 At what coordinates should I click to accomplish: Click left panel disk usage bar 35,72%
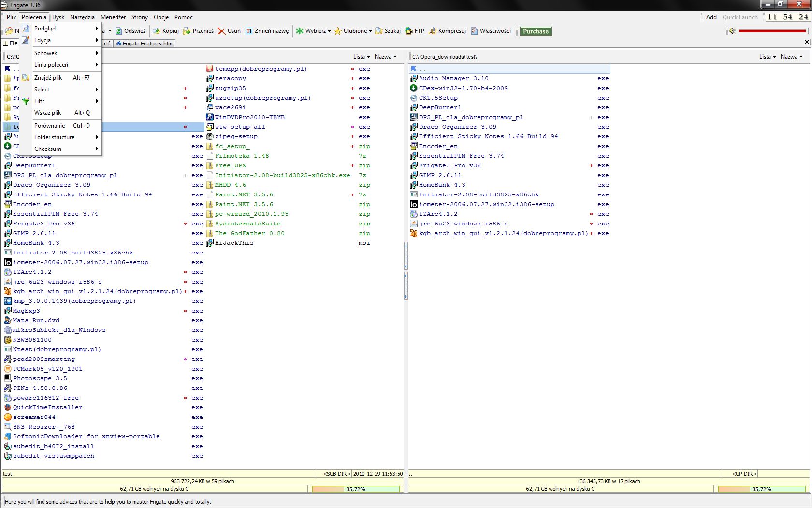coord(356,489)
